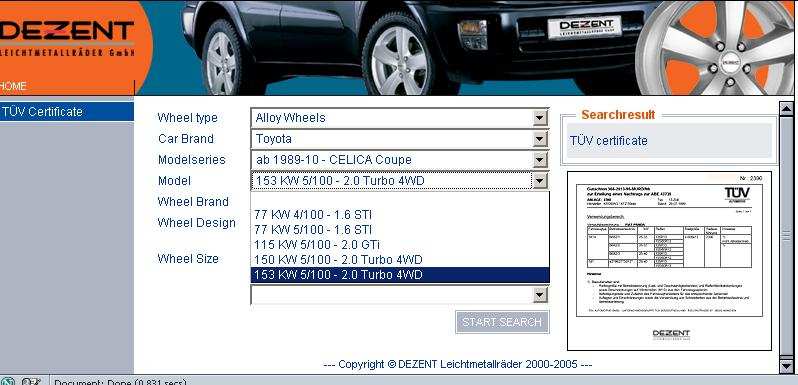Click the Composer icon in the status bar

[31, 381]
